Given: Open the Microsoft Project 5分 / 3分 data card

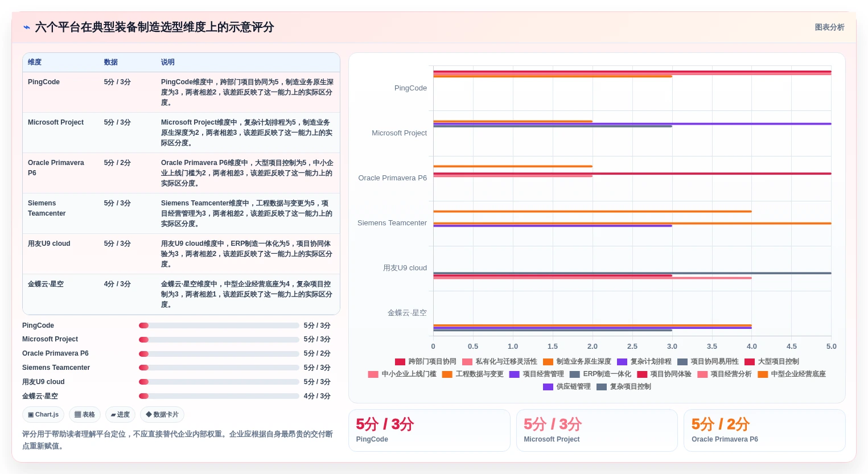Looking at the screenshot, I should (597, 430).
